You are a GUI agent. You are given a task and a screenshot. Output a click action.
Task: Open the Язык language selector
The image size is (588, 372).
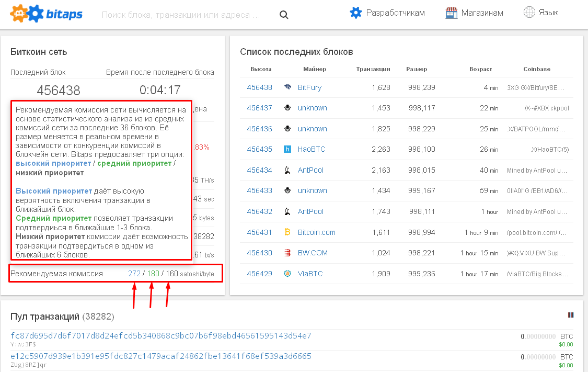pos(548,12)
